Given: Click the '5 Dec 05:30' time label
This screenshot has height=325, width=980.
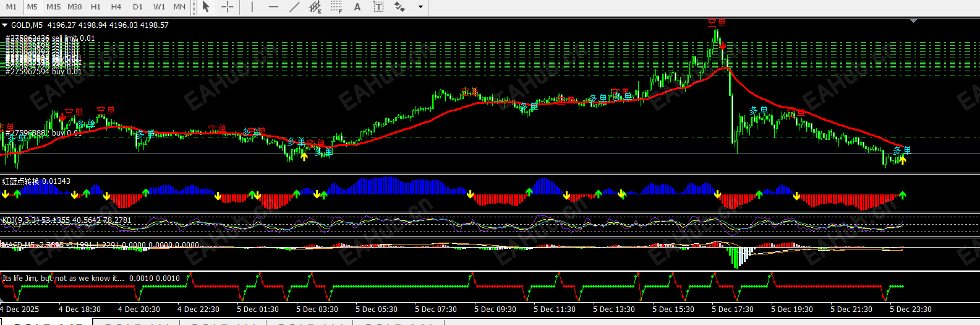Looking at the screenshot, I should coord(377,310).
